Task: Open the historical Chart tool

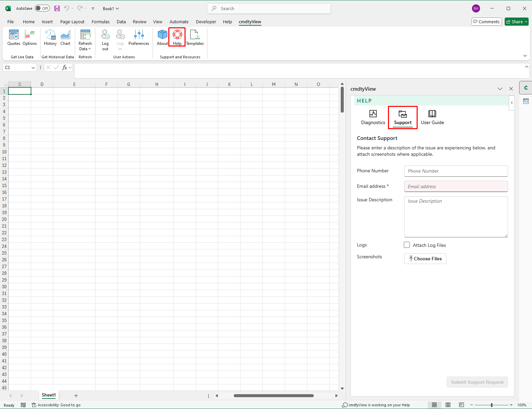Action: (65, 37)
